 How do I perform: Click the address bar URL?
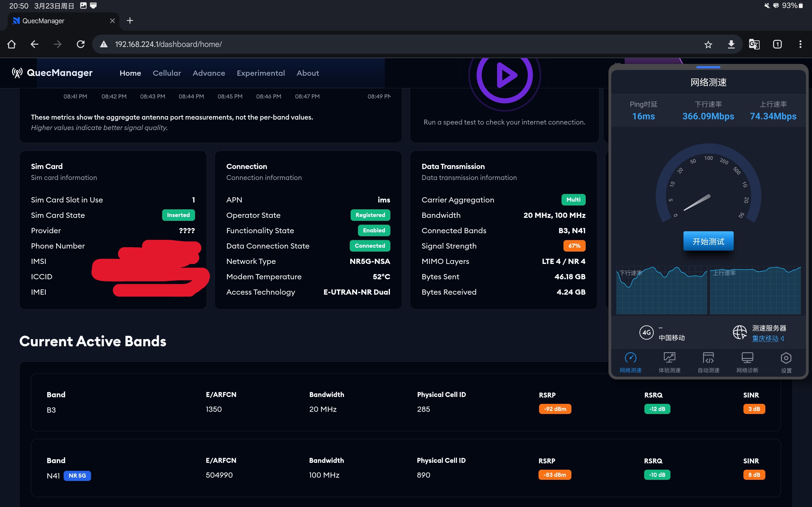(168, 44)
